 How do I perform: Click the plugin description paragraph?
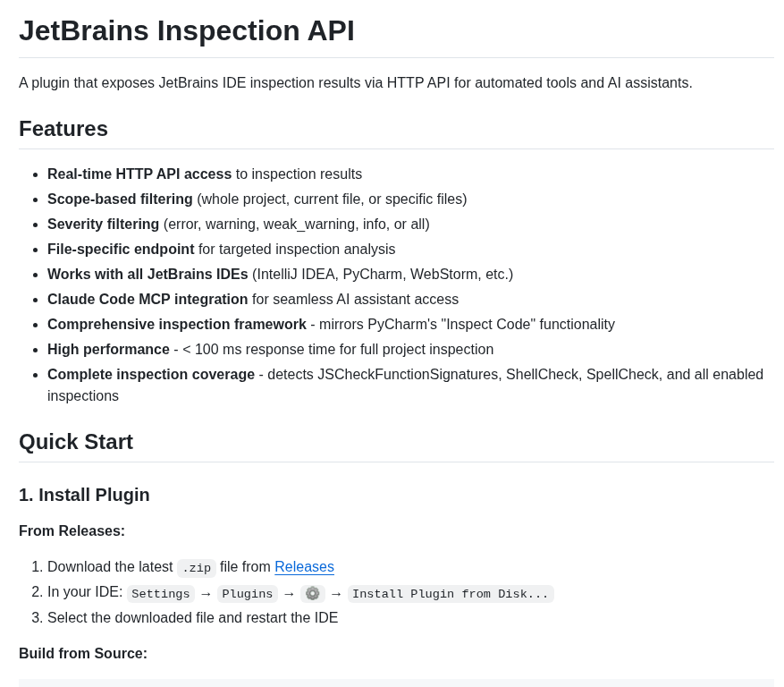(356, 82)
